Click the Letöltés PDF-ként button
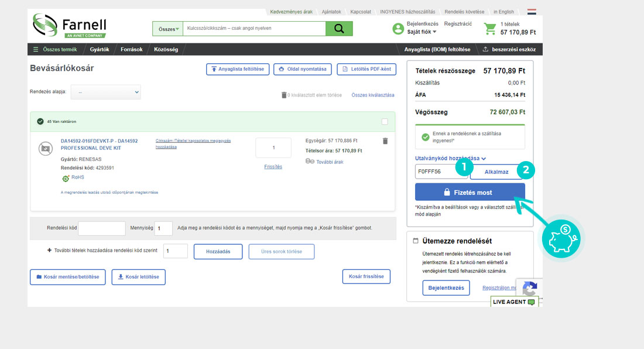Image resolution: width=644 pixels, height=349 pixels. pos(366,69)
